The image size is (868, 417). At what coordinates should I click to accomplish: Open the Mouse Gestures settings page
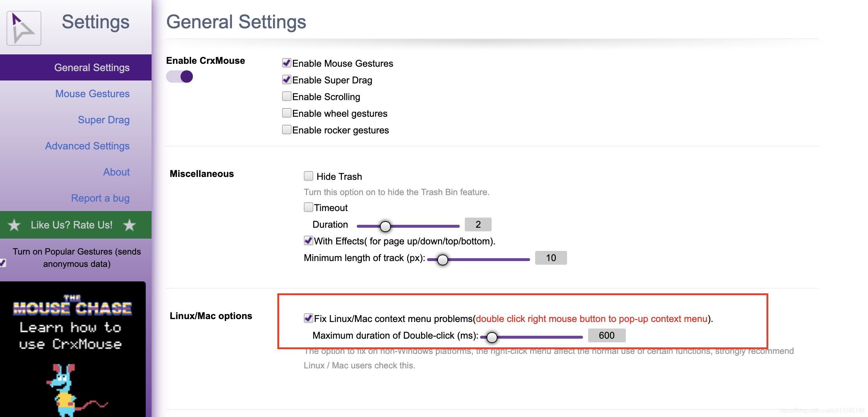point(92,94)
